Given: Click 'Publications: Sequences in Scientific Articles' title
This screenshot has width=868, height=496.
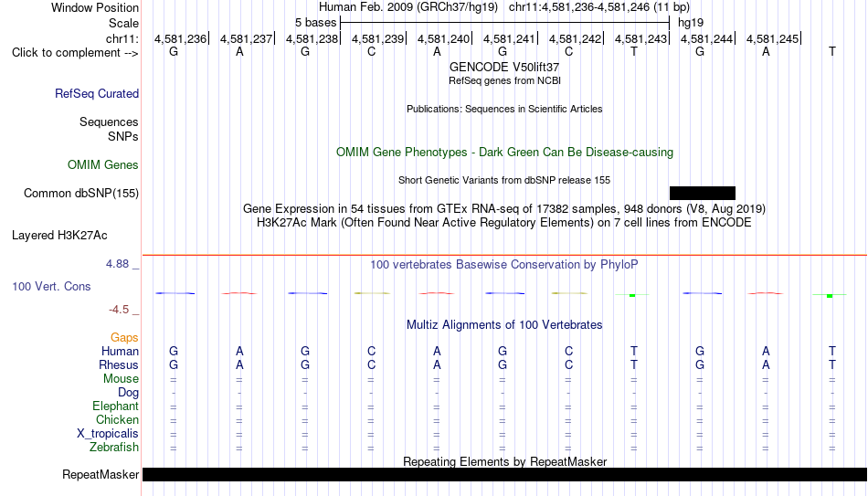Looking at the screenshot, I should (x=504, y=109).
